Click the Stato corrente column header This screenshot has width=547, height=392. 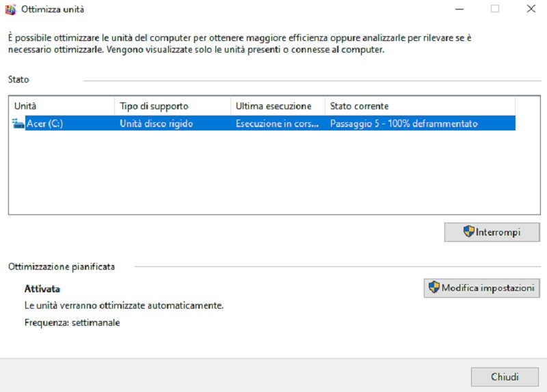(418, 106)
